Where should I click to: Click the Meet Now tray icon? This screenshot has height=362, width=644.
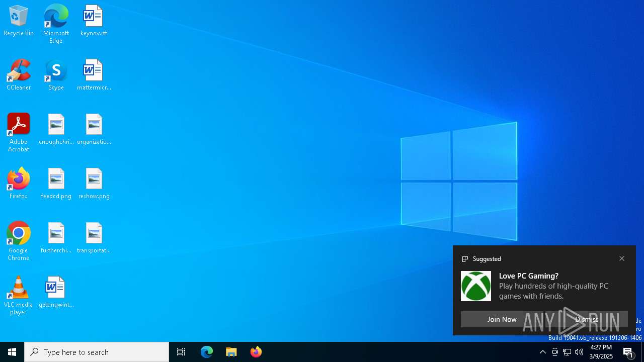(x=555, y=352)
